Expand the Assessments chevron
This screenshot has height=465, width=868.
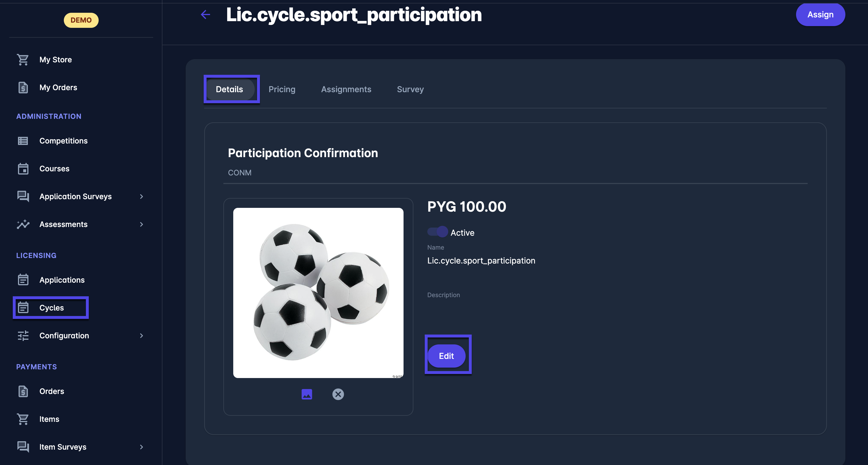[x=142, y=224]
